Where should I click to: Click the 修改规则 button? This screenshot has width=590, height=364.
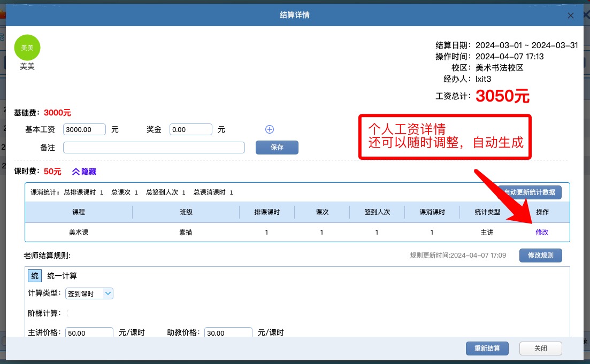click(540, 255)
